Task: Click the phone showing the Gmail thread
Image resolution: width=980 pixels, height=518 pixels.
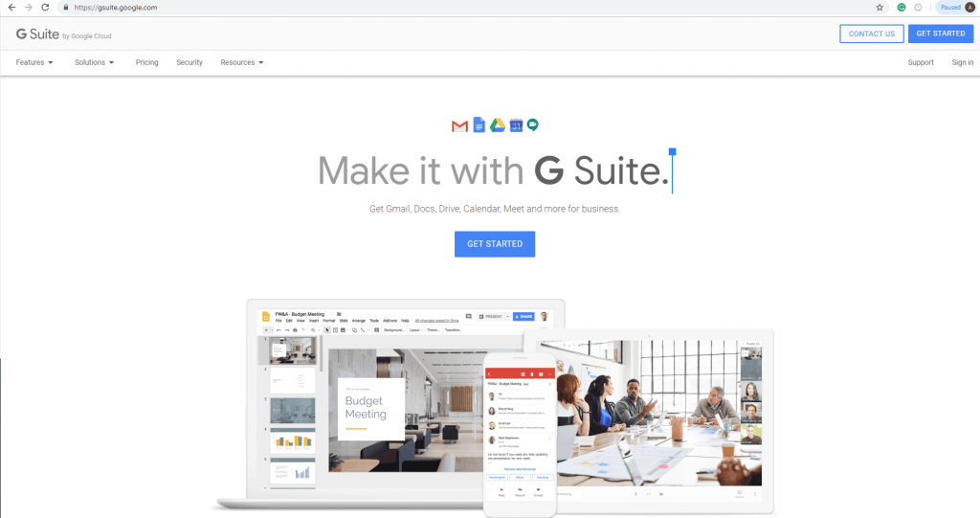Action: [520, 435]
